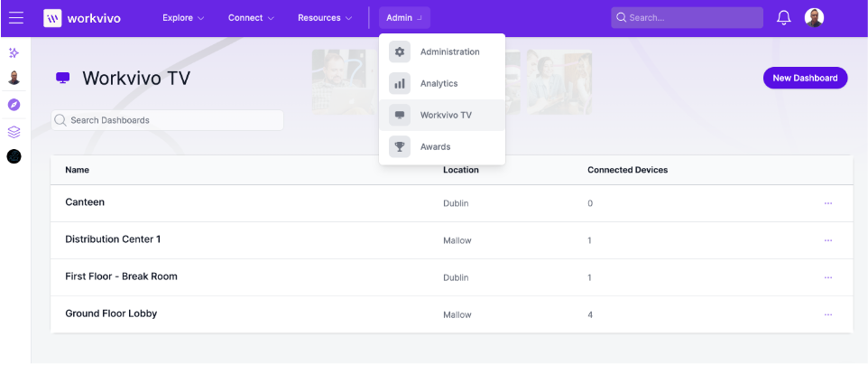Click the New Dashboard button

point(805,79)
